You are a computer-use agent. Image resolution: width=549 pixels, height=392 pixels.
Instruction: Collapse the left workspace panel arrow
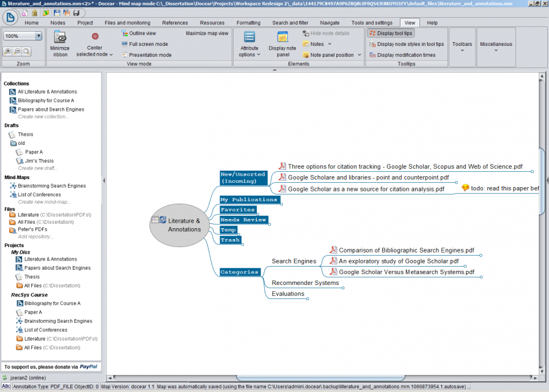tap(104, 181)
